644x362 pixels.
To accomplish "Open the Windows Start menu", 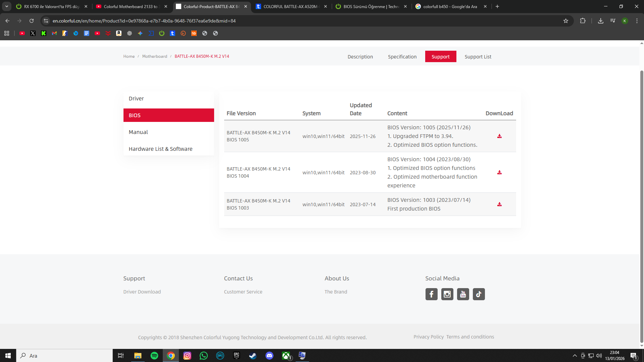I will (8, 356).
